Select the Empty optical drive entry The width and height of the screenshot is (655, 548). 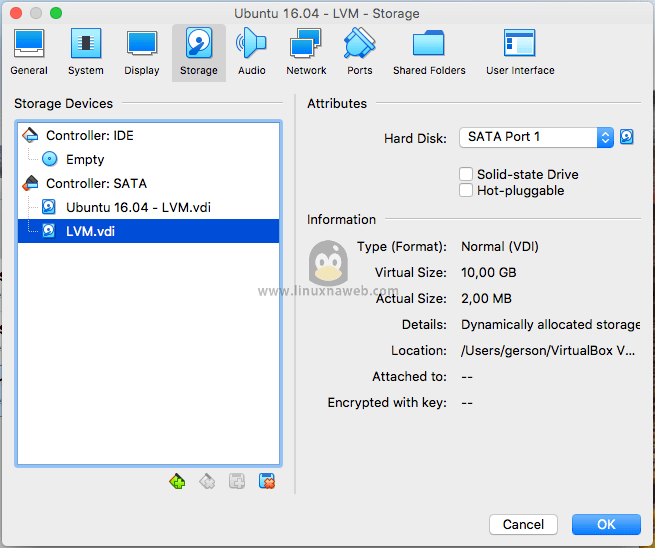(x=148, y=159)
